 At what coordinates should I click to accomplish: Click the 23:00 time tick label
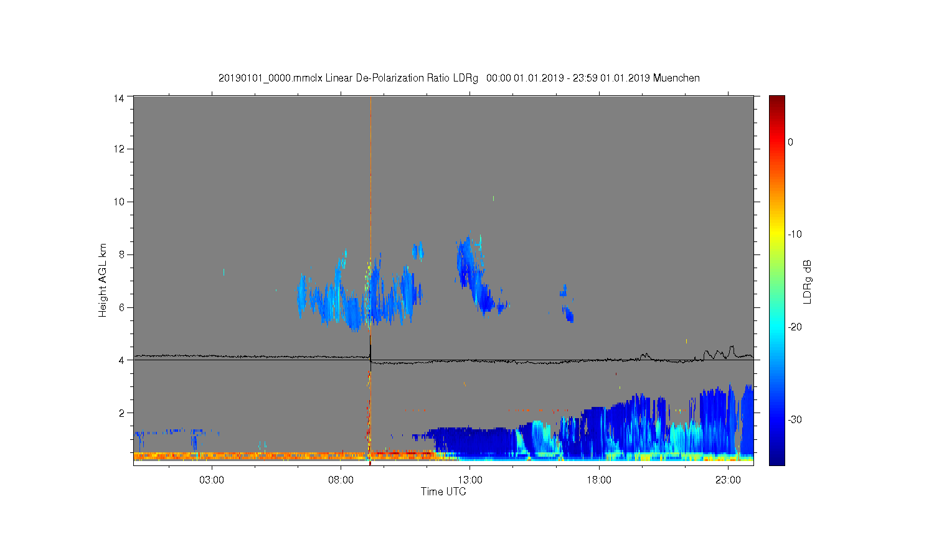[x=729, y=480]
